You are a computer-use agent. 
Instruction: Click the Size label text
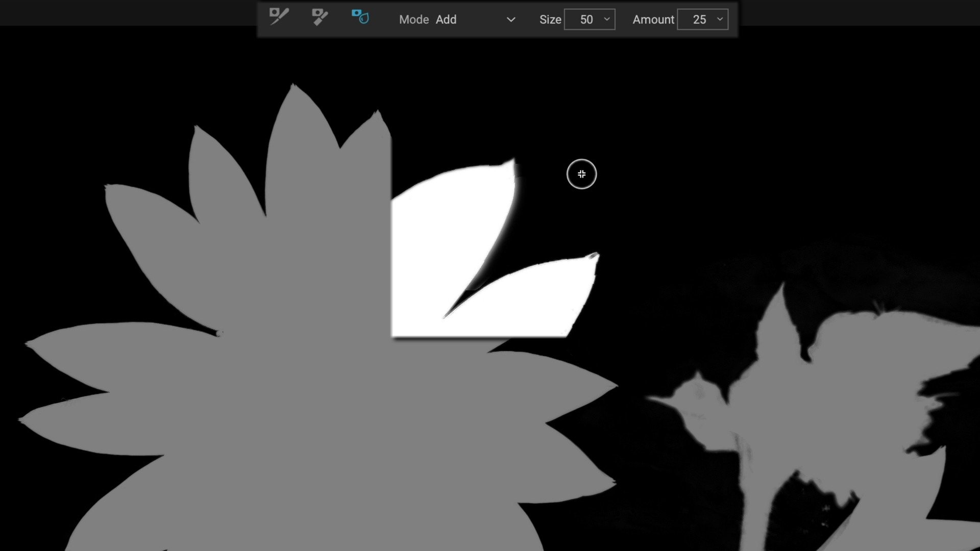tap(550, 19)
